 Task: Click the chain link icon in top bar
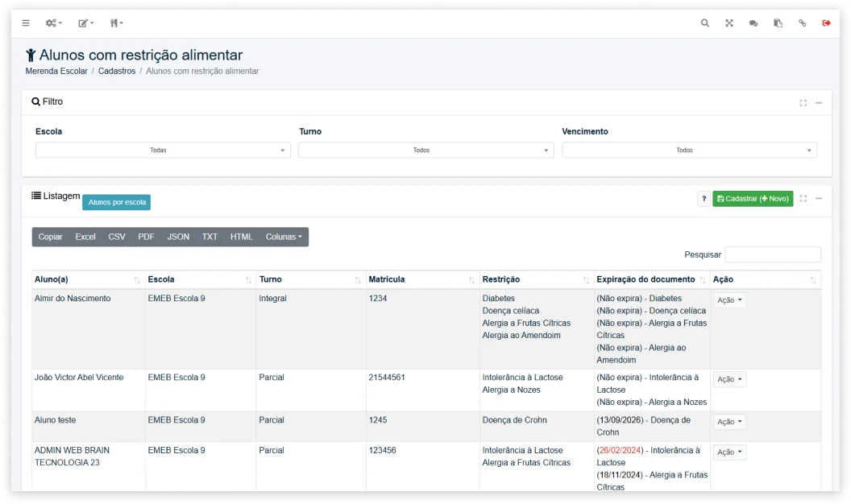click(x=802, y=23)
